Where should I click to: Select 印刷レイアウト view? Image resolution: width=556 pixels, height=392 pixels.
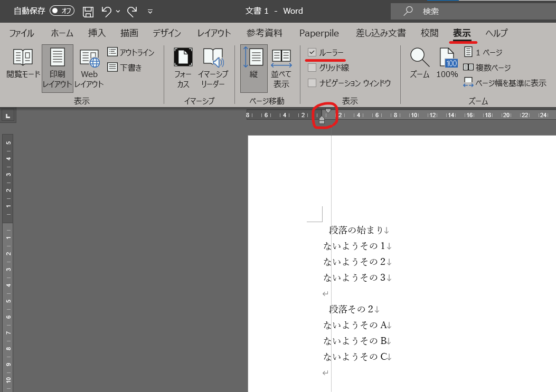(58, 69)
